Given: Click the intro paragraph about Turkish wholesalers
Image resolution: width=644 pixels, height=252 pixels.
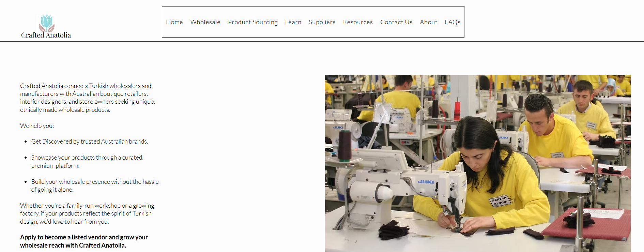Looking at the screenshot, I should coord(87,98).
